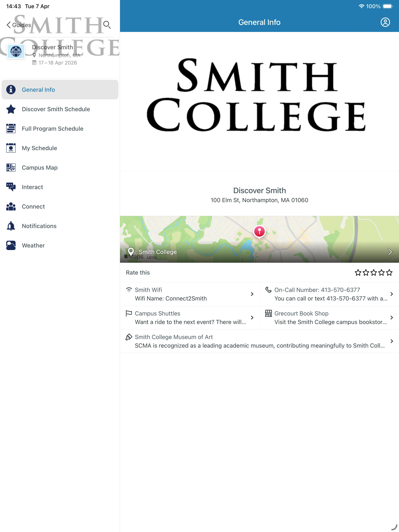Open Discover Smith Schedule star icon
The height and width of the screenshot is (532, 399).
click(x=11, y=109)
